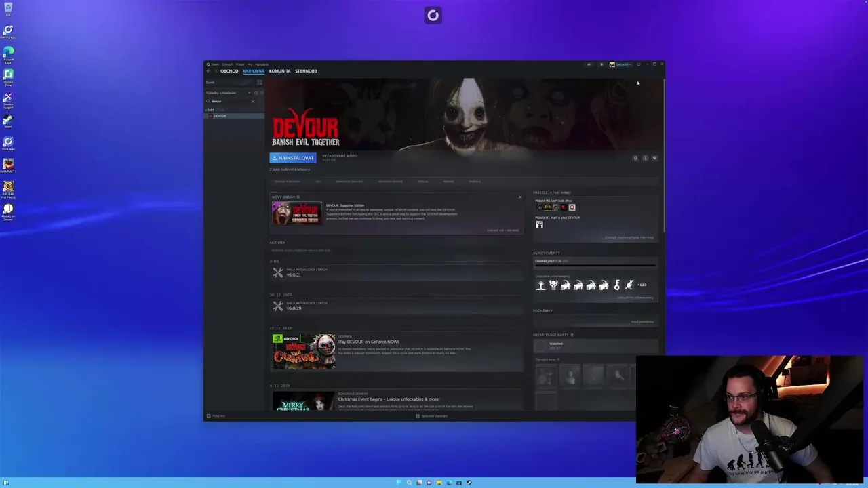
Task: Click the game info icon
Action: pos(645,158)
